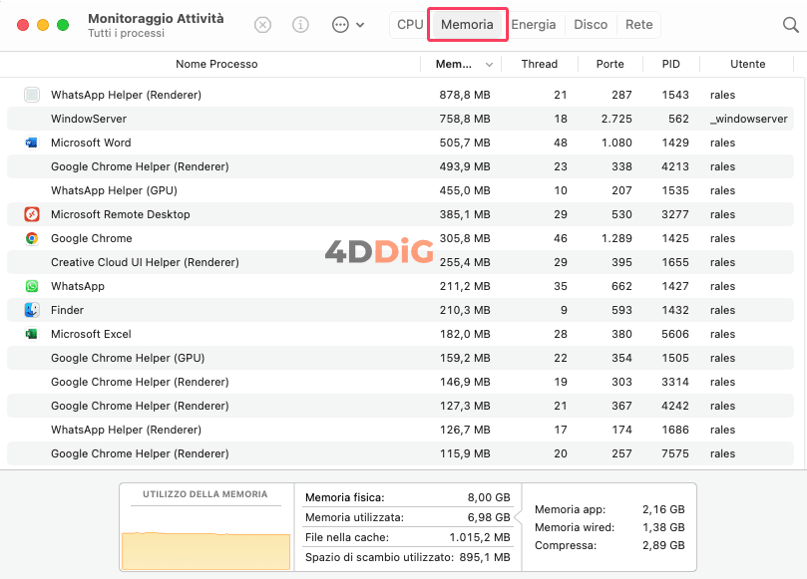Switch to the Disco tab

point(590,25)
